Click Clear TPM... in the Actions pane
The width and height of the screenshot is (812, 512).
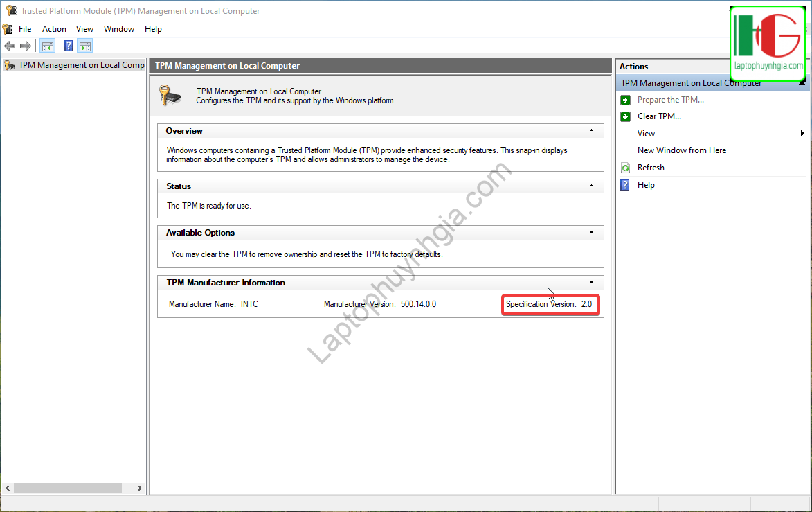point(659,116)
